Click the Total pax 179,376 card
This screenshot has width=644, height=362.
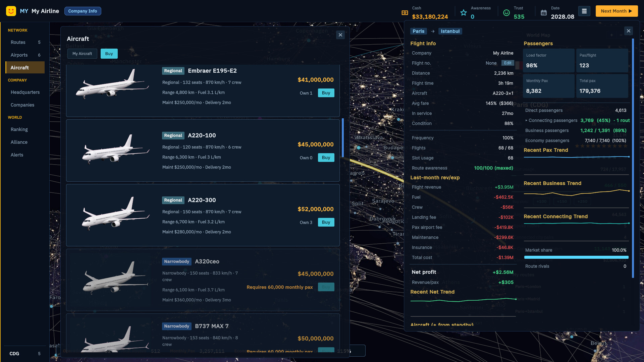(x=602, y=86)
